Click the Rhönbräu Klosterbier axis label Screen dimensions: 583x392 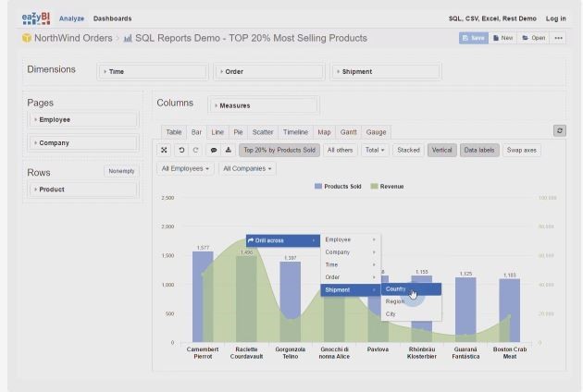(x=422, y=353)
